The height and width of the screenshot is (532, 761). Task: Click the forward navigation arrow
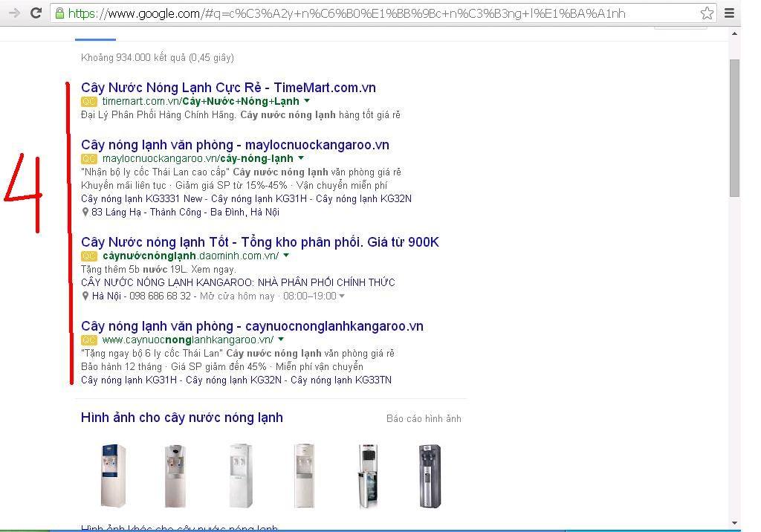point(15,13)
